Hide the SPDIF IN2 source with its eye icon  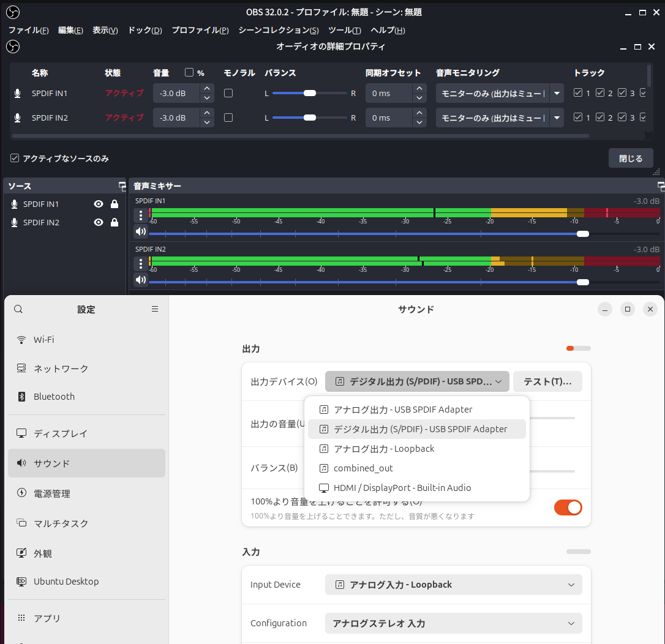[x=99, y=223]
